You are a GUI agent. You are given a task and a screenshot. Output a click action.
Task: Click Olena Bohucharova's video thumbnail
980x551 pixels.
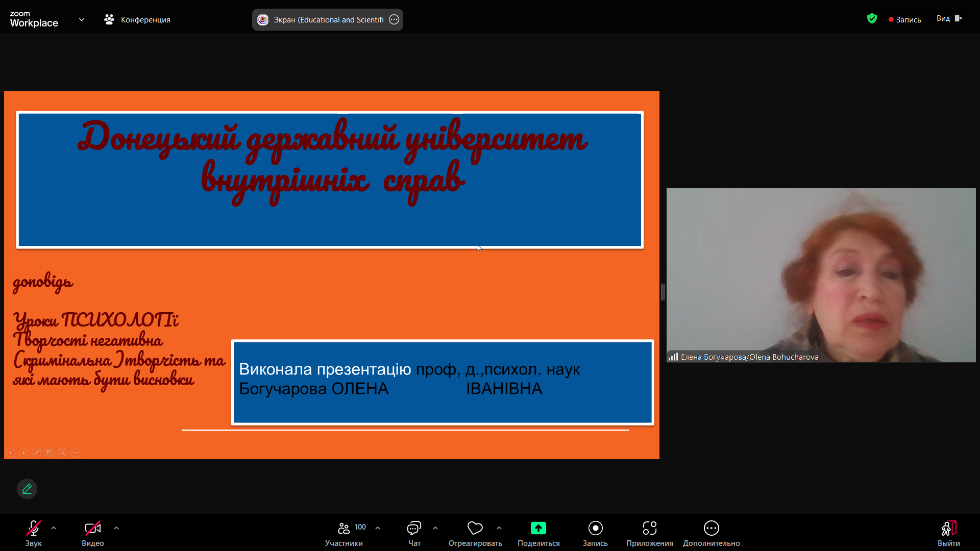(821, 275)
